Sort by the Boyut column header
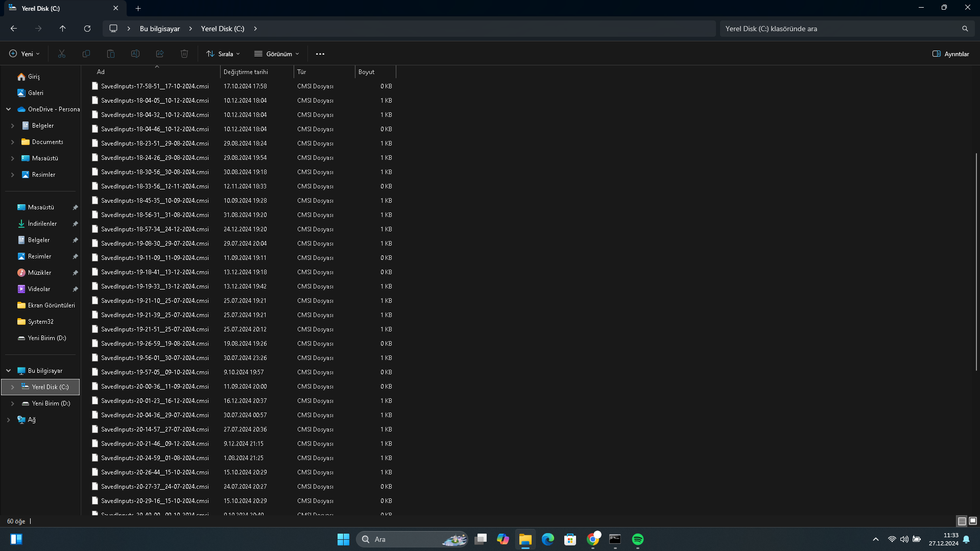The image size is (980, 551). (x=375, y=72)
